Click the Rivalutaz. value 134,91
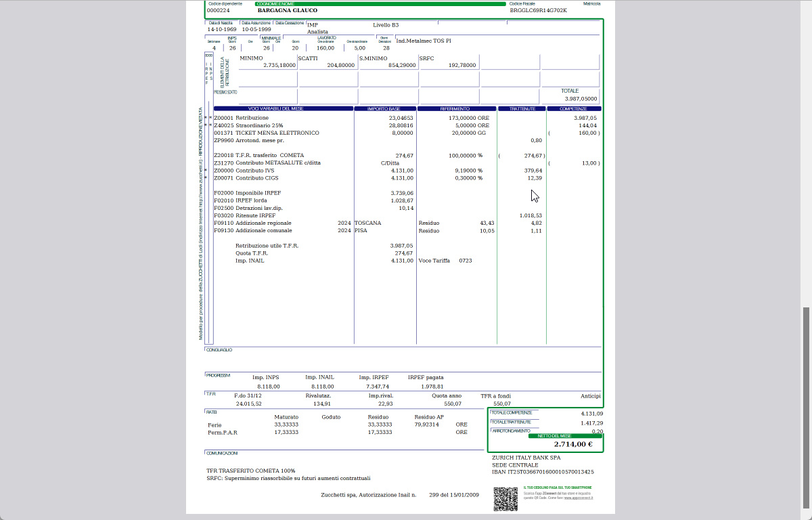 pos(323,404)
